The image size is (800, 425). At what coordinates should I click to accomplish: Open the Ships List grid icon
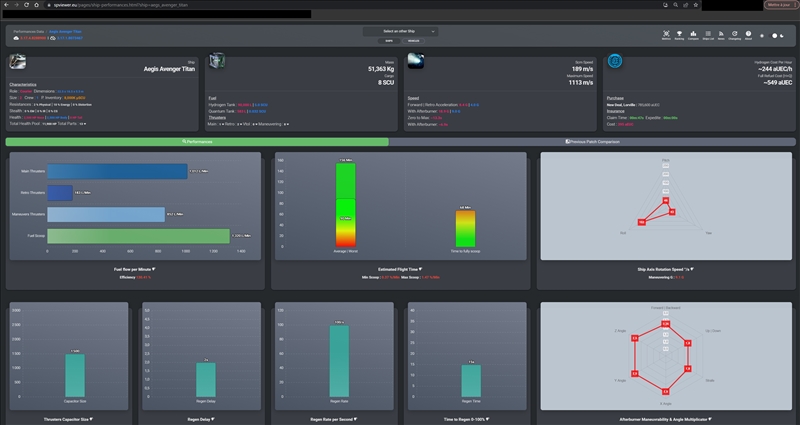[708, 34]
